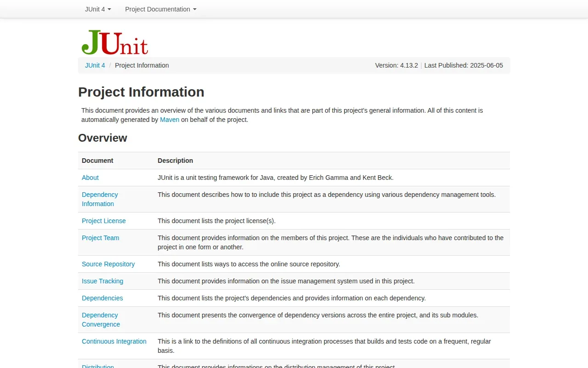Click the Version: 4.13.2 text
588x368 pixels.
pos(396,65)
